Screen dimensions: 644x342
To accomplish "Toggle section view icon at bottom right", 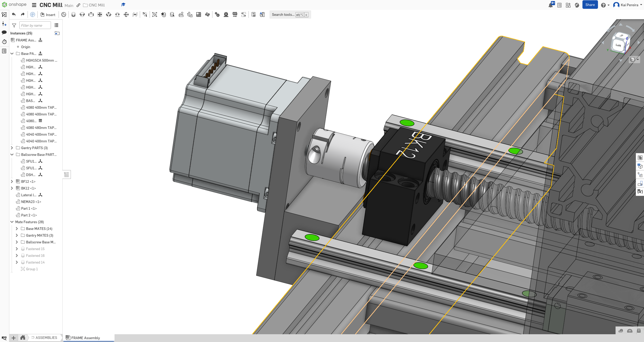I will 630,331.
